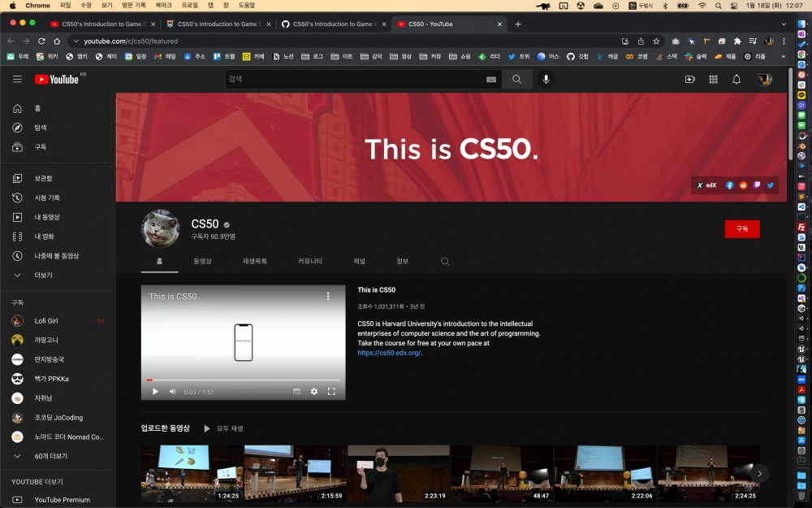Start voice search with microphone icon
Screen dimensions: 812x508
[x=546, y=80]
